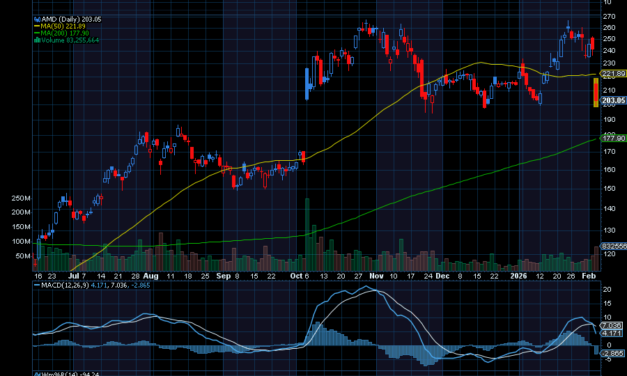Screen dimensions: 627x376
Task: Click the yellow-highlighted last red candle
Action: (x=596, y=92)
